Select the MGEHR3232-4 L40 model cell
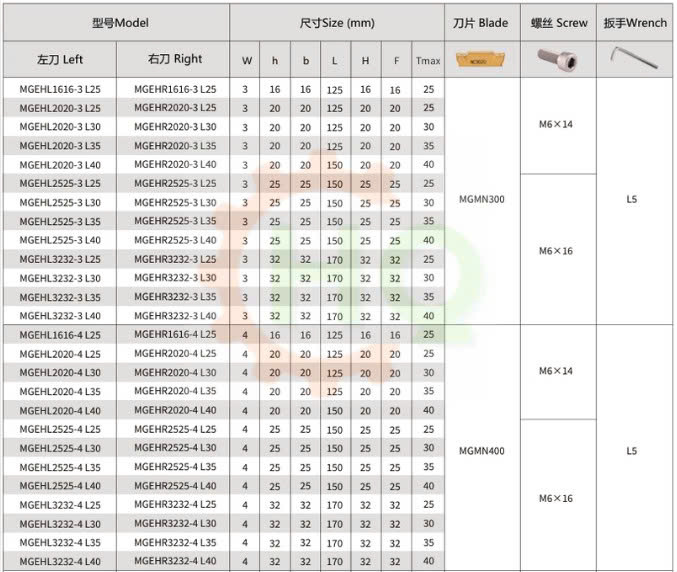 pos(174,561)
